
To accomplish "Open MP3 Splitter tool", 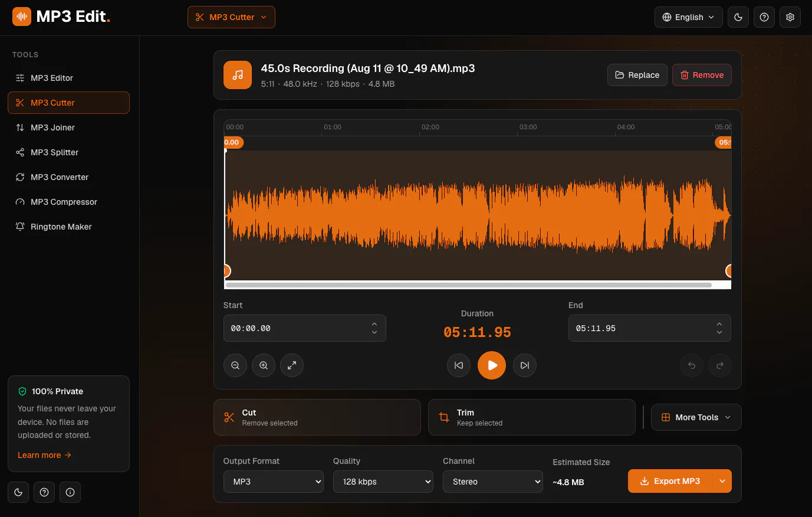I will [68, 152].
